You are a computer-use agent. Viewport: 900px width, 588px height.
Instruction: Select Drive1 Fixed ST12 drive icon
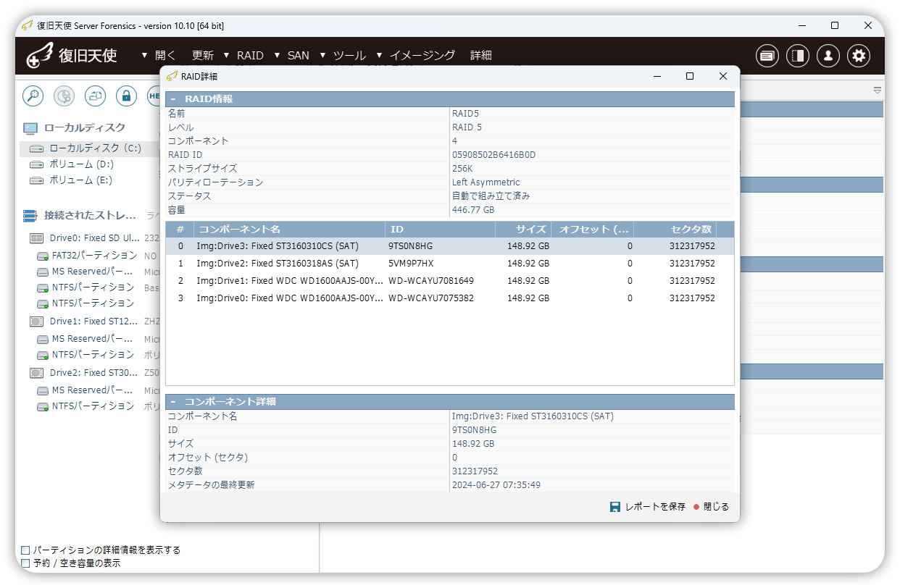coord(36,322)
